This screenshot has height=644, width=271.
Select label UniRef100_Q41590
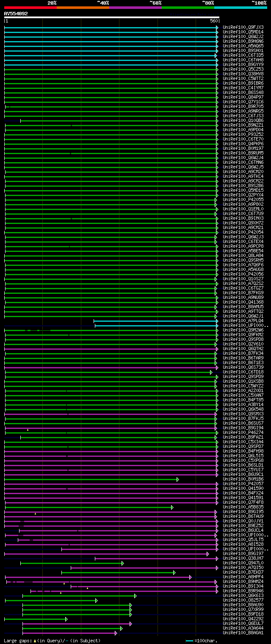pos(243,488)
